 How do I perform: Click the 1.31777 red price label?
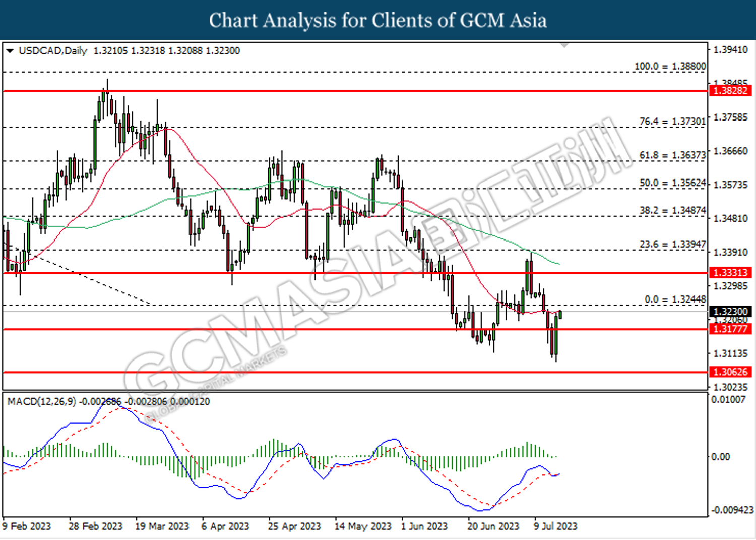tap(730, 329)
